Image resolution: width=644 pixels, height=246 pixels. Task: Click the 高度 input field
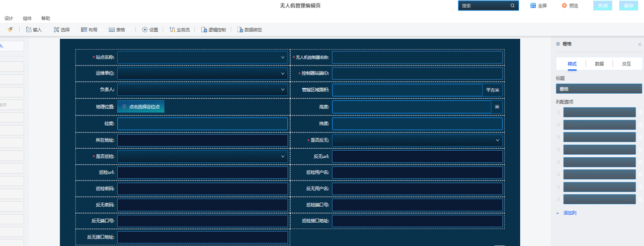pos(411,107)
